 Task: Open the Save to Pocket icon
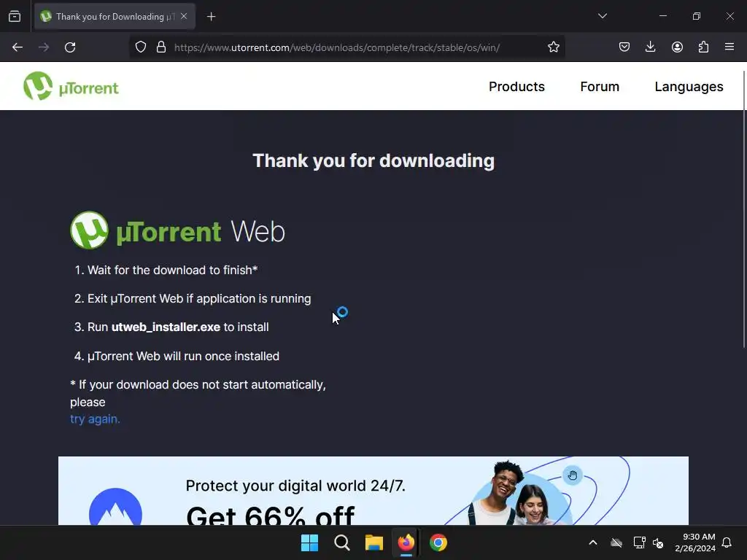point(624,47)
